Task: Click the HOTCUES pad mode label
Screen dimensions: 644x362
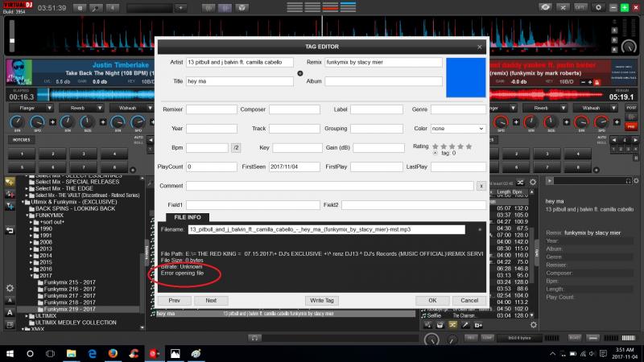Action: [22, 140]
